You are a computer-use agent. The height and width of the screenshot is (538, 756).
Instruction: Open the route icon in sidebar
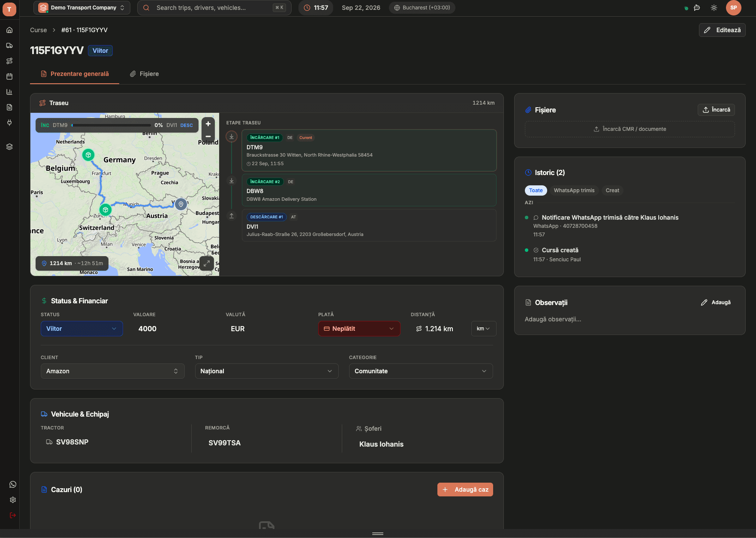9,61
